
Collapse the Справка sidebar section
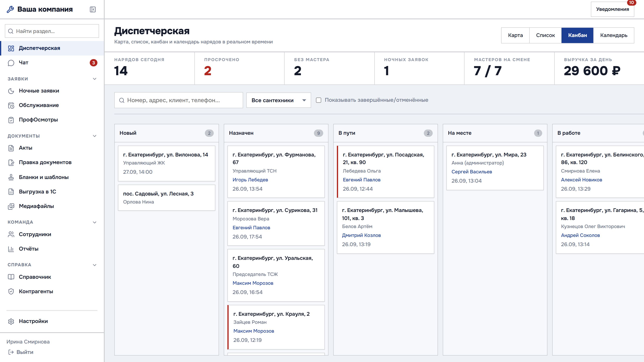coord(95,265)
